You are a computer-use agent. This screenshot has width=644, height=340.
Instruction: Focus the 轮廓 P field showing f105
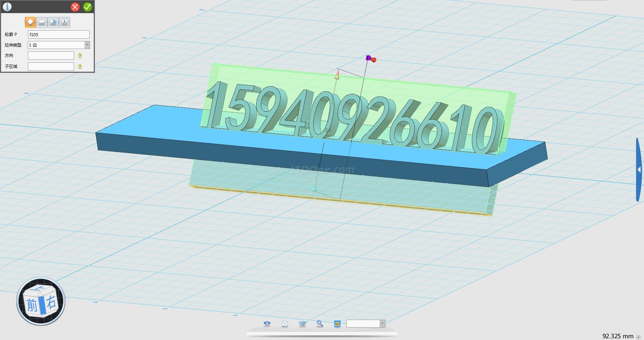(x=59, y=34)
